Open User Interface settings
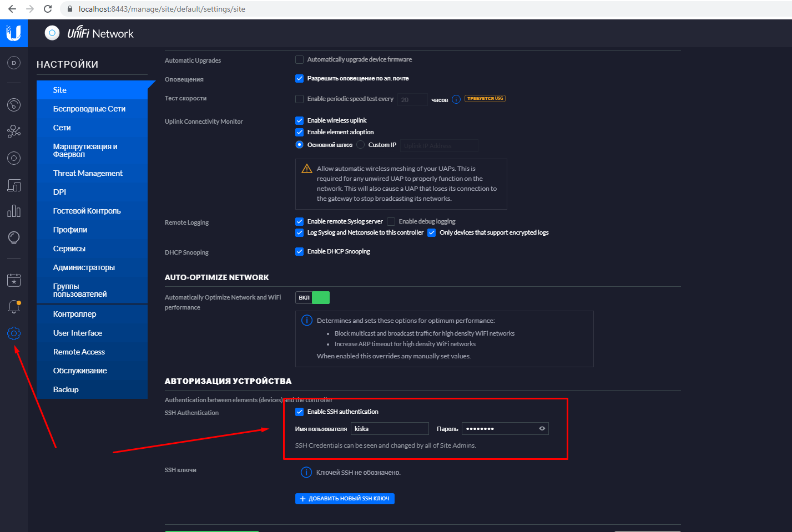This screenshot has width=792, height=532. (92, 333)
